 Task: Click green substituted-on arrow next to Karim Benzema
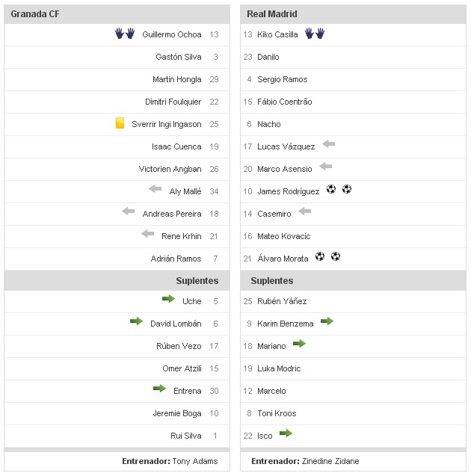(x=327, y=321)
